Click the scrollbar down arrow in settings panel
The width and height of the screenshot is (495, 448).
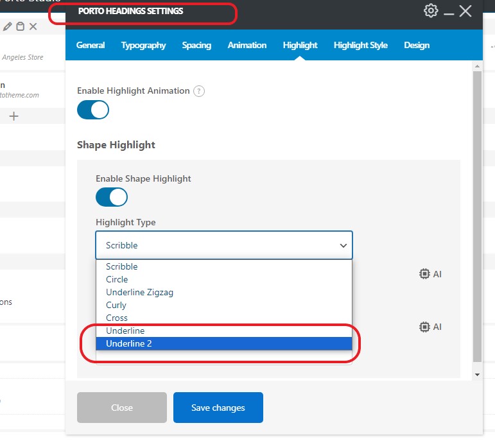point(477,374)
